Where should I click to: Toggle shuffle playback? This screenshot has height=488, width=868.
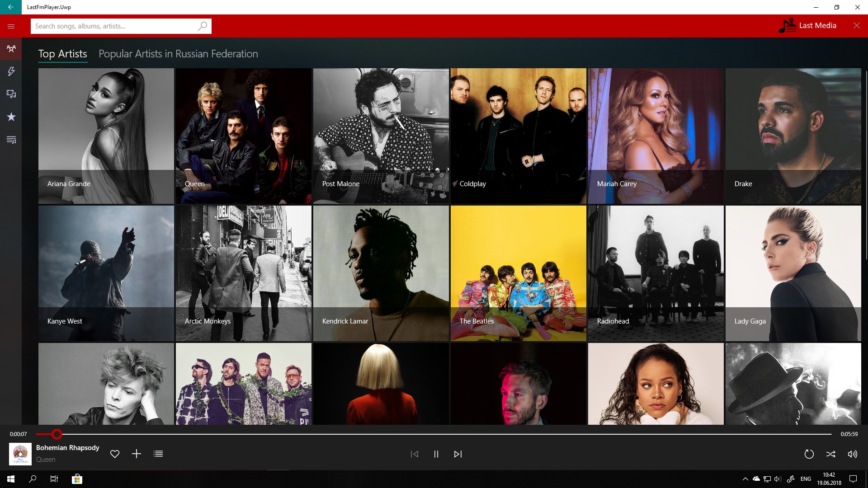click(831, 454)
